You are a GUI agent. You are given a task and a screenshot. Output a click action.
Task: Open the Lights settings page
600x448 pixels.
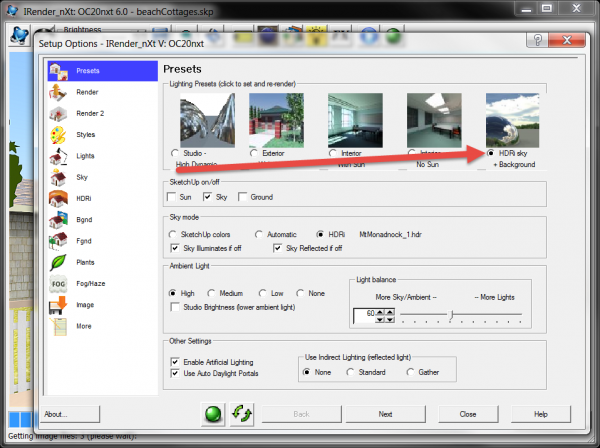click(x=85, y=155)
